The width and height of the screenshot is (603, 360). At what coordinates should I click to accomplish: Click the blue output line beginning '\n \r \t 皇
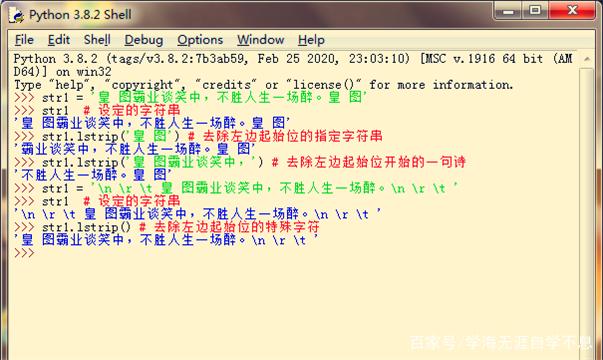coord(197,214)
